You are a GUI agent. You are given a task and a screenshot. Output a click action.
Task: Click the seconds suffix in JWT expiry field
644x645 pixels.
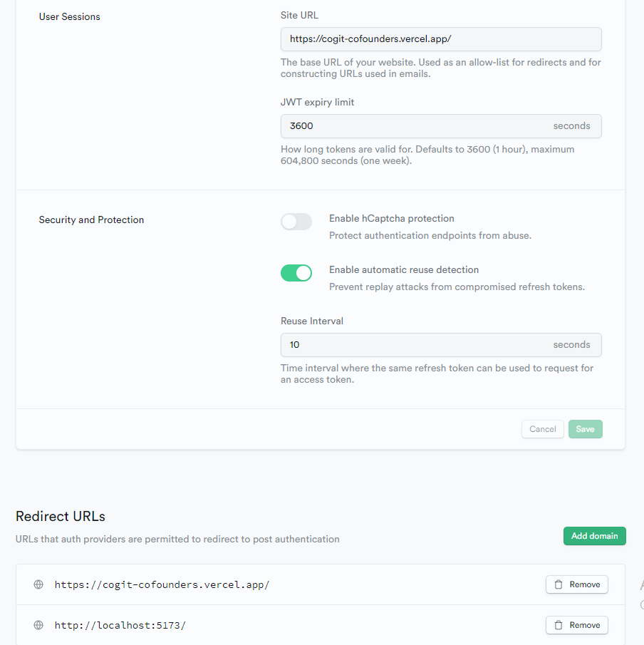(x=571, y=125)
